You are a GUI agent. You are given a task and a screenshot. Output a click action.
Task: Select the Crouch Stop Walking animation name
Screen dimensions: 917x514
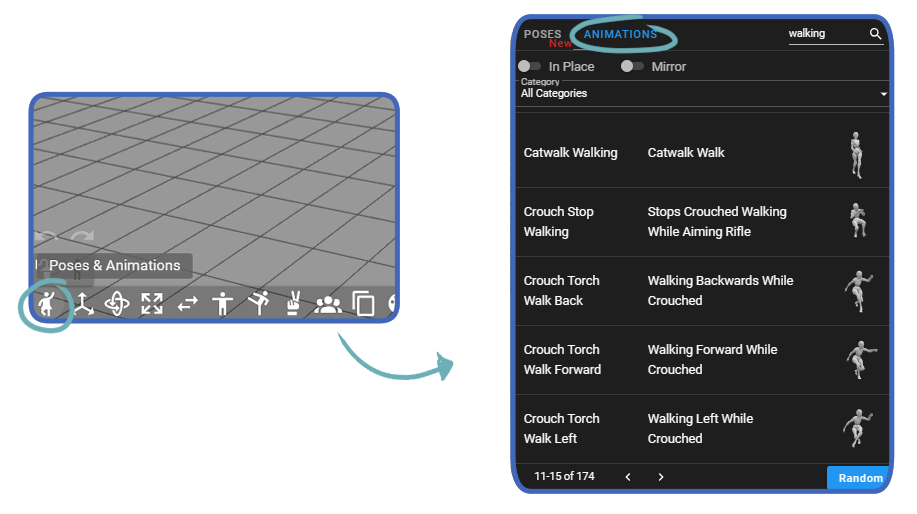559,222
